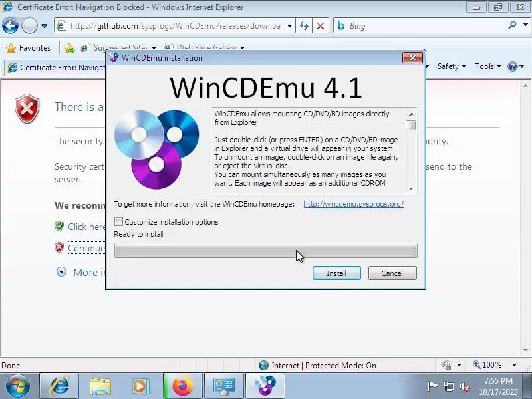This screenshot has width=532, height=399.
Task: Click the Continue link on certificate page
Action: pyautogui.click(x=86, y=248)
